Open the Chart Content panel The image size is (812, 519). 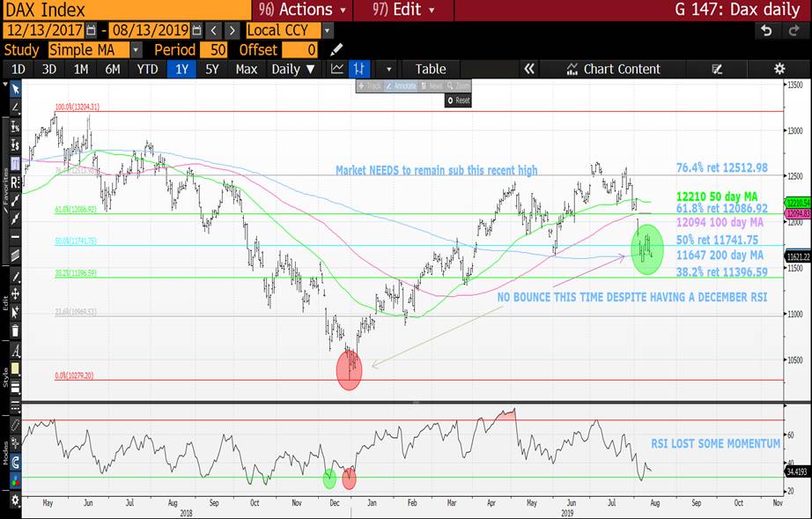point(614,69)
